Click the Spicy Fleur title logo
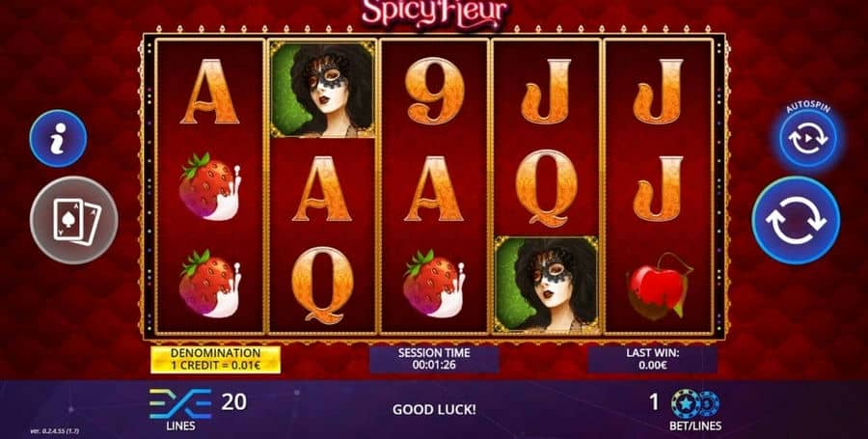The height and width of the screenshot is (439, 868). point(434,13)
